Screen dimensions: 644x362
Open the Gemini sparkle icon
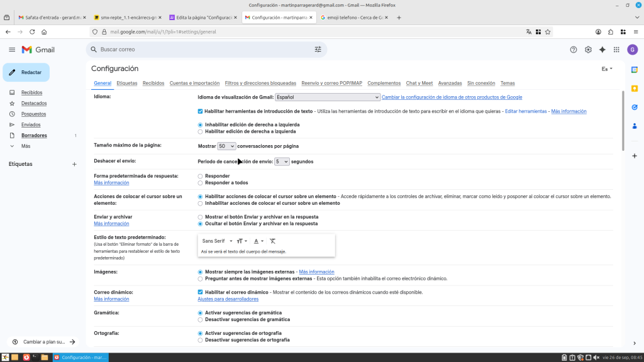602,50
